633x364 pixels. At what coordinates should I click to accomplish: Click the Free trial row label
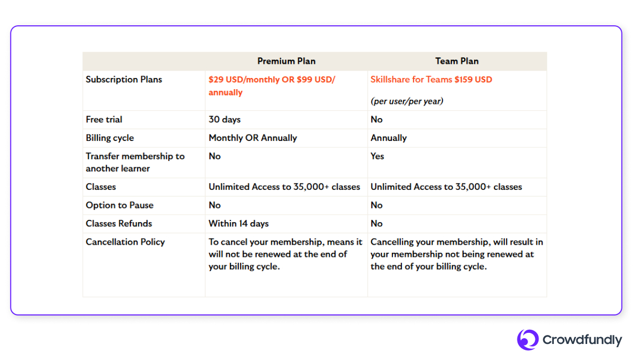point(104,120)
